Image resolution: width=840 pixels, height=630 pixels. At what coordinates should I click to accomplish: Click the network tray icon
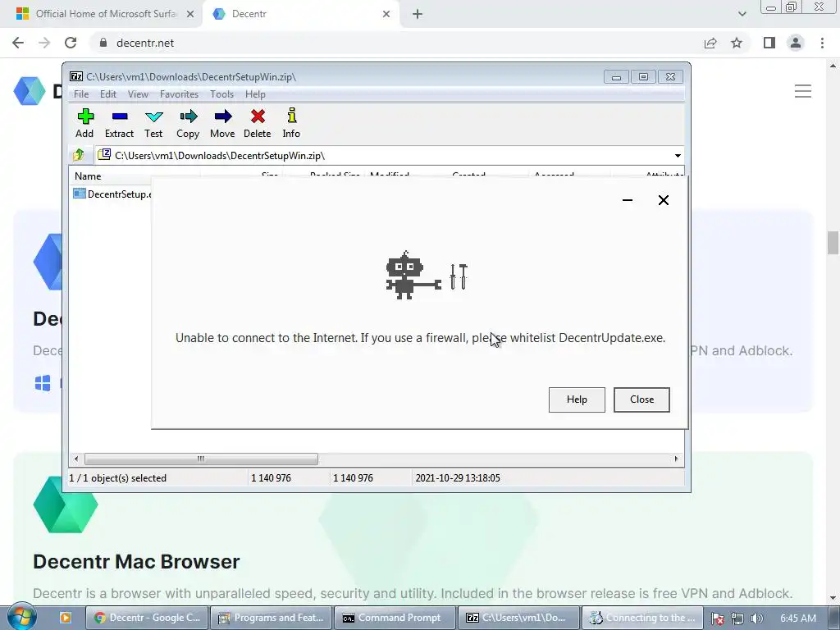pos(737,619)
